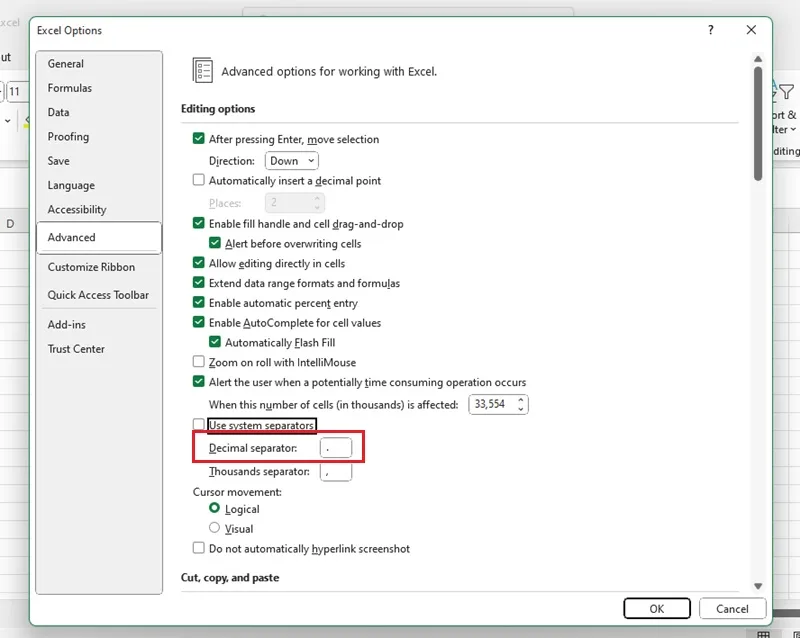Click the Advanced options page icon
The image size is (800, 638).
point(203,70)
